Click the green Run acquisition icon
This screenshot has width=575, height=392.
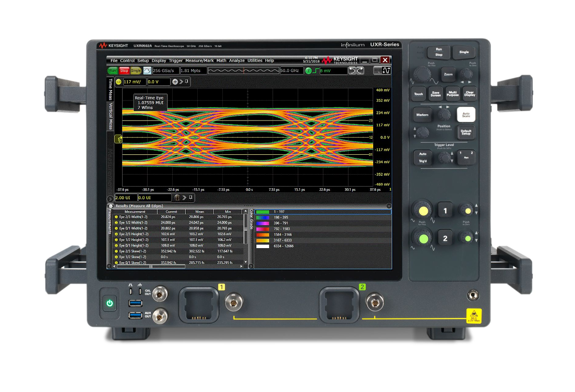[113, 70]
